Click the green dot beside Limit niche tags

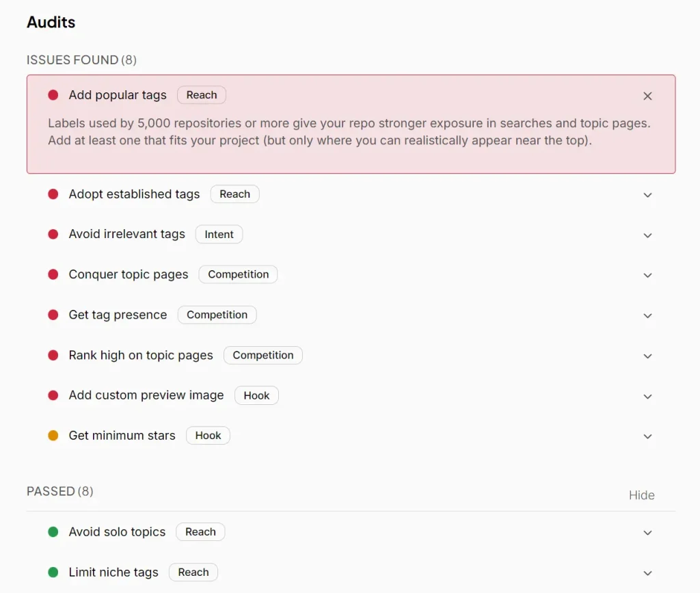53,572
